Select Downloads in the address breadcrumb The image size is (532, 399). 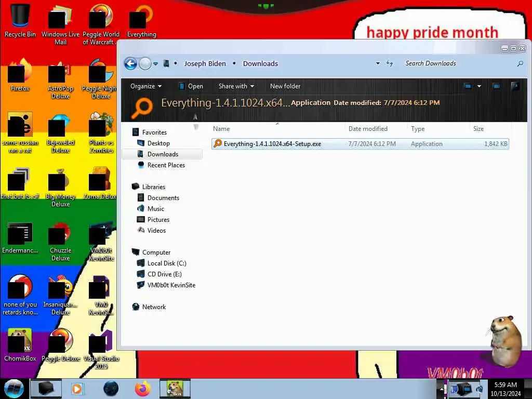pos(260,63)
